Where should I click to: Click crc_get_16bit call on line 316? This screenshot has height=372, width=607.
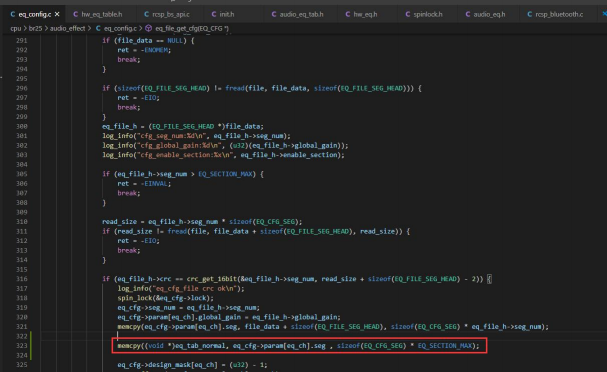click(x=211, y=279)
